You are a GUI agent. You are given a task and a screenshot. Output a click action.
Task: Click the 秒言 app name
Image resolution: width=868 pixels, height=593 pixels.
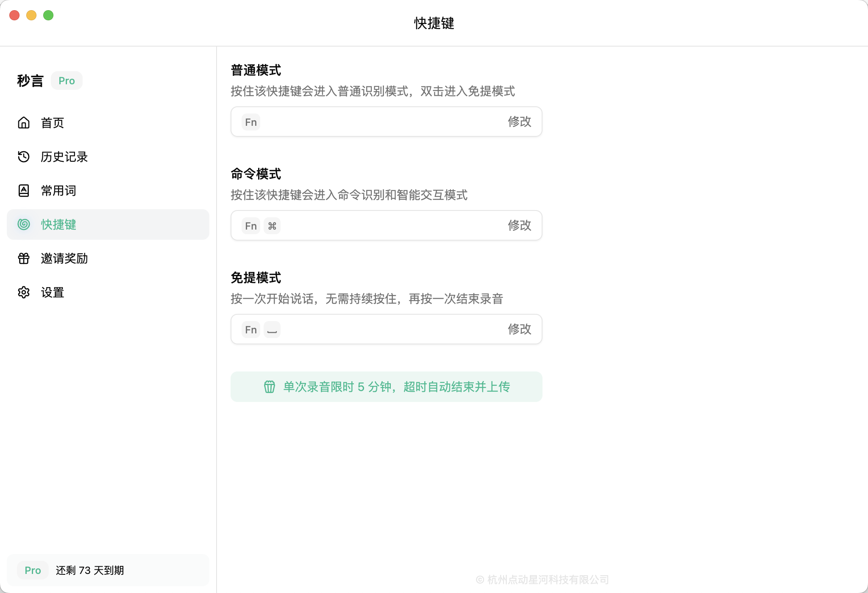click(30, 80)
